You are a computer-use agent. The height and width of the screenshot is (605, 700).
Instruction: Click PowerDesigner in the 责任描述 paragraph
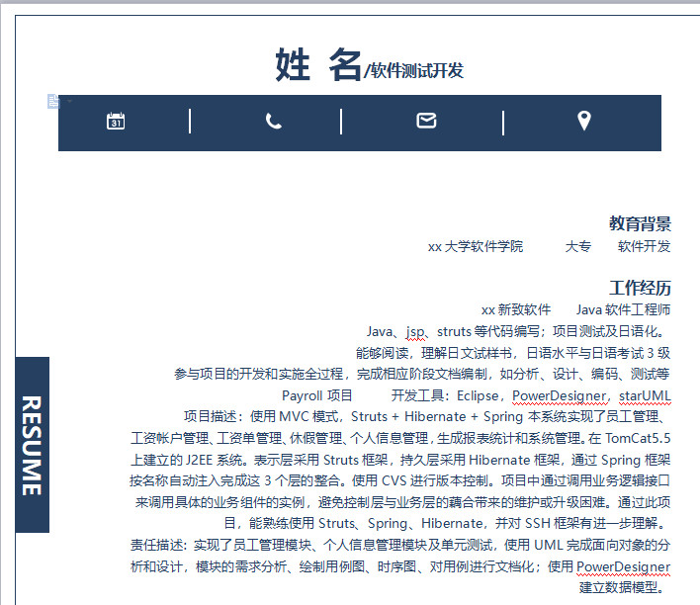623,566
